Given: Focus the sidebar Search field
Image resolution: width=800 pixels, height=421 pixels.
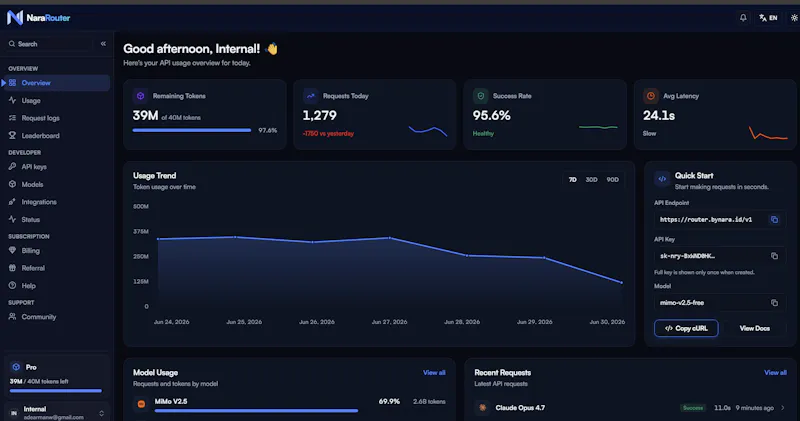Looking at the screenshot, I should 48,44.
